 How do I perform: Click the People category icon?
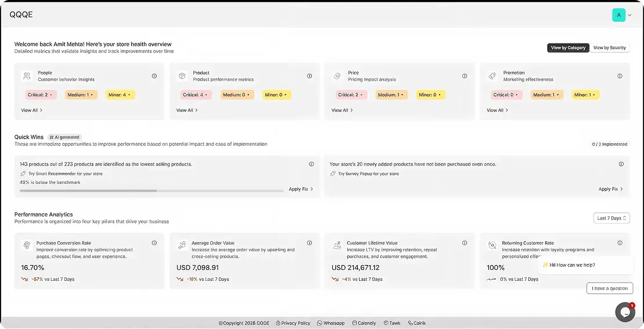(27, 76)
